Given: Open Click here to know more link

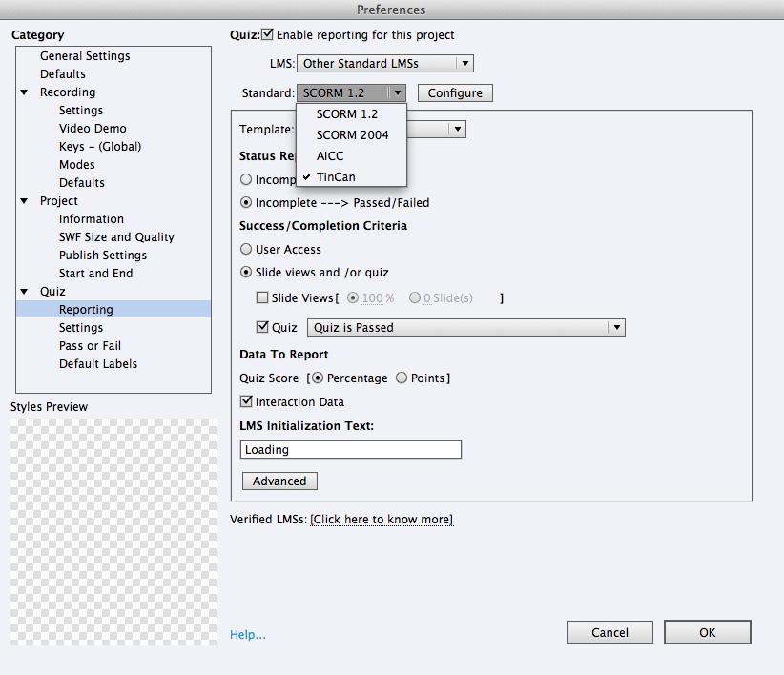Looking at the screenshot, I should tap(382, 519).
